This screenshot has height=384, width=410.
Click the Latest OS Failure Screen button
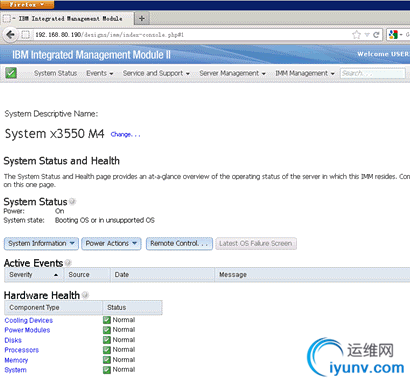pos(256,243)
